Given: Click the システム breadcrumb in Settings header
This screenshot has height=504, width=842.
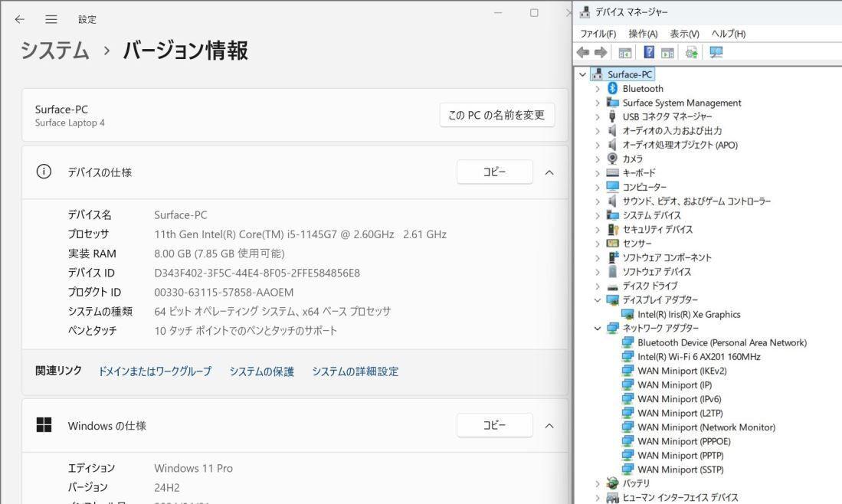Looking at the screenshot, I should click(54, 51).
